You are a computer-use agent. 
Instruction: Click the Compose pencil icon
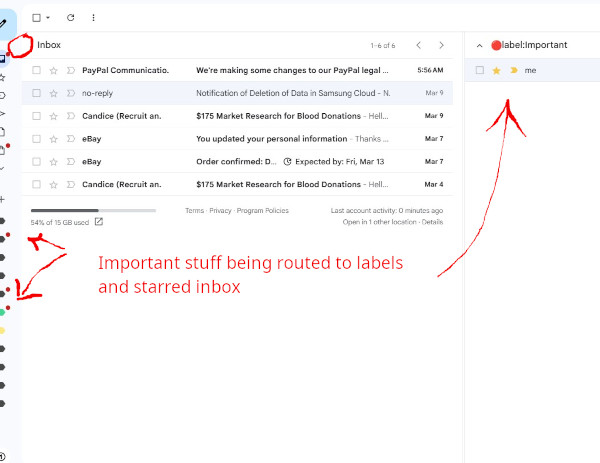pos(4,21)
